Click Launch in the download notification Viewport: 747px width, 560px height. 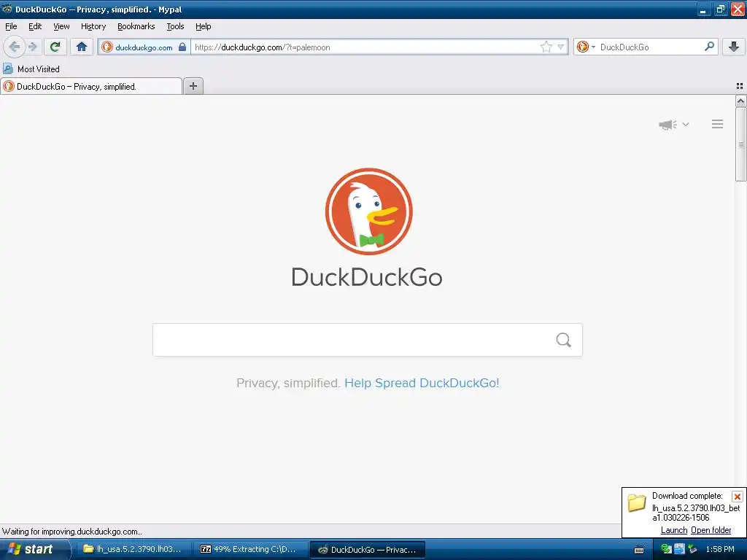point(673,530)
